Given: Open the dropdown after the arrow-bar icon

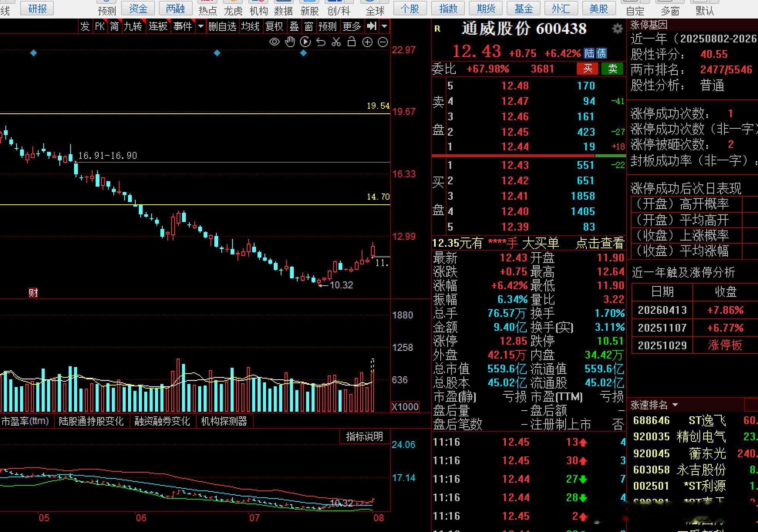Looking at the screenshot, I should point(384,26).
